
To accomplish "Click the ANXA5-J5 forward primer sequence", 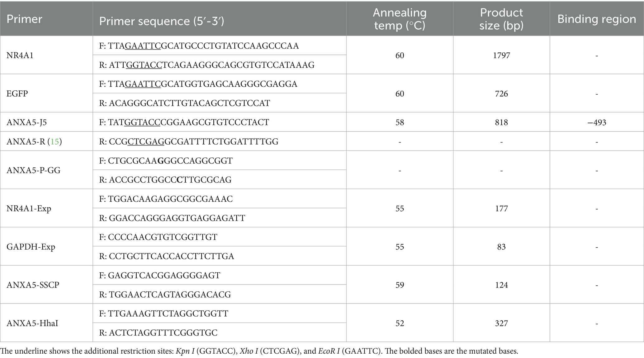I will click(184, 122).
